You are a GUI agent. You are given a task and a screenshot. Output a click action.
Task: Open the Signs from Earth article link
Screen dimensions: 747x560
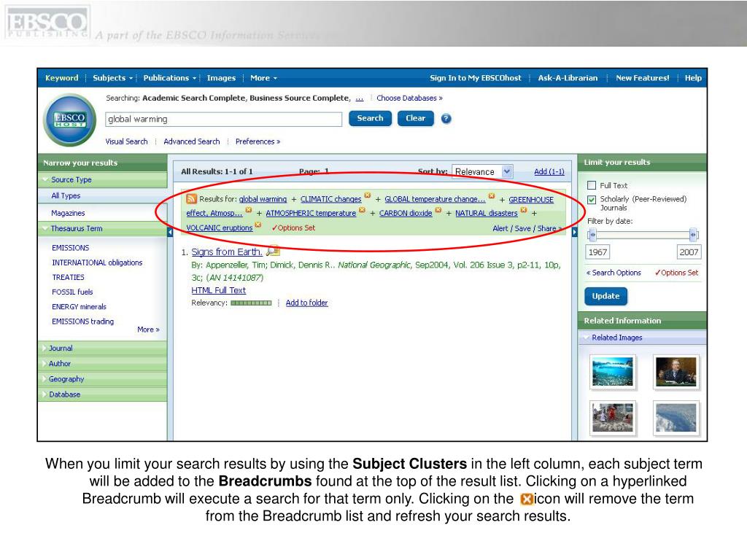[x=227, y=252]
